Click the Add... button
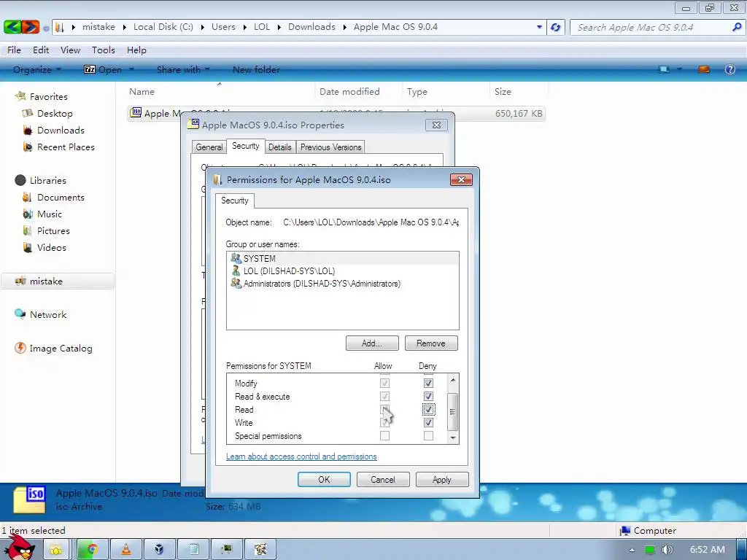The height and width of the screenshot is (560, 747). coord(372,343)
